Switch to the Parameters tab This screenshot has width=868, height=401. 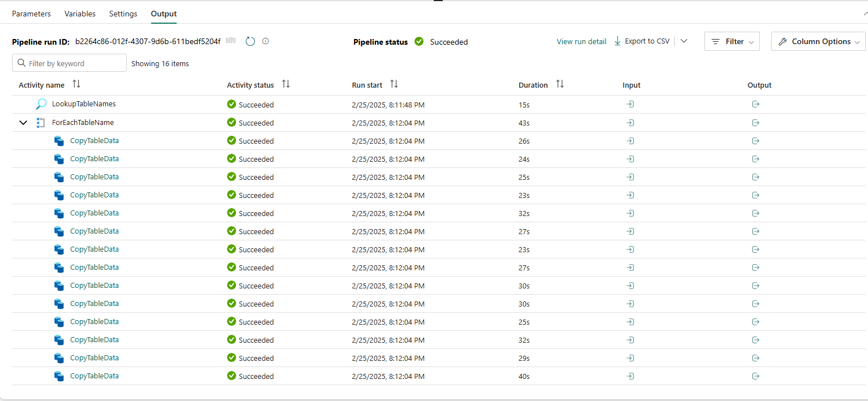(31, 14)
